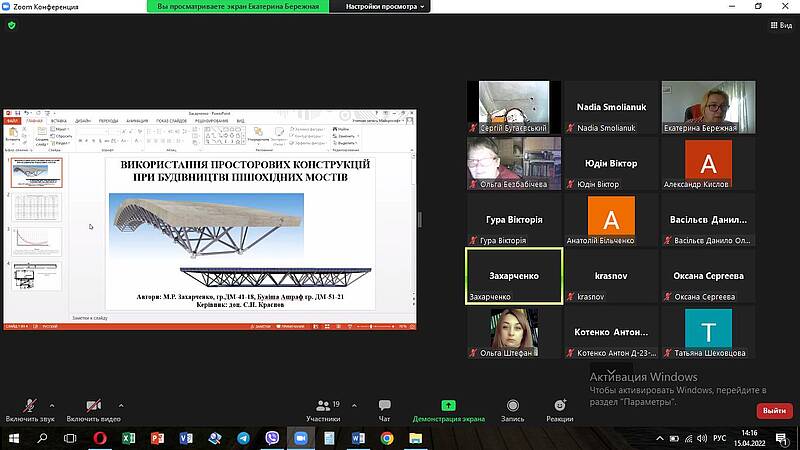Launch Google Chrome from the taskbar
Image resolution: width=800 pixels, height=450 pixels.
[387, 438]
